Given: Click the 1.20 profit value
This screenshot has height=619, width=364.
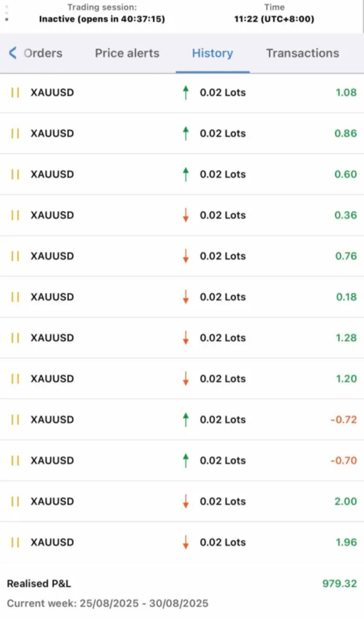Looking at the screenshot, I should point(346,379).
